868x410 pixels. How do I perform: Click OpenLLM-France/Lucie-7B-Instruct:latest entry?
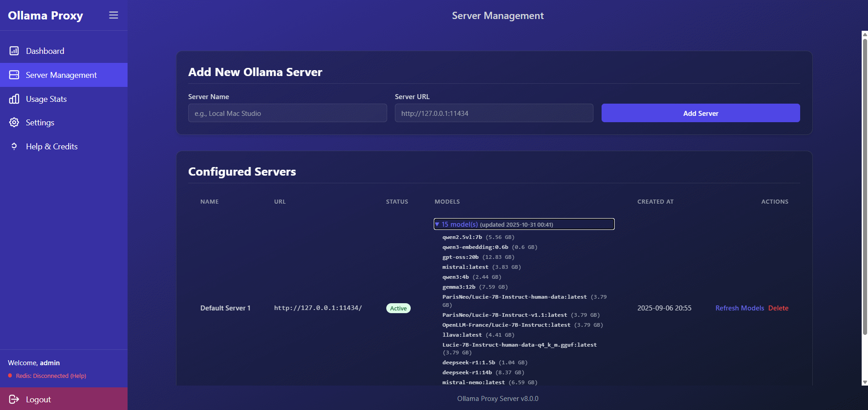click(x=523, y=325)
